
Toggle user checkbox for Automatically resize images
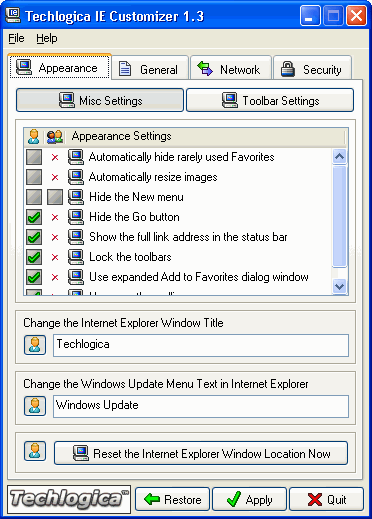click(x=34, y=177)
